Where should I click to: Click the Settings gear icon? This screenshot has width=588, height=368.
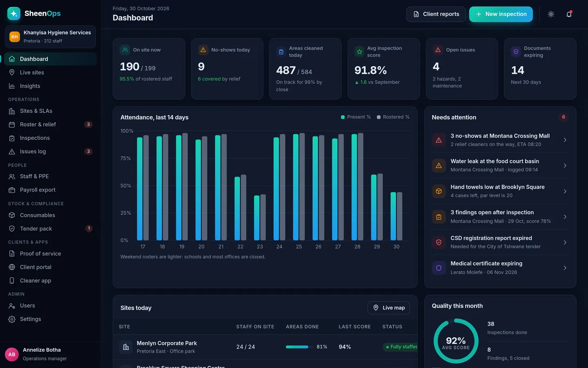pos(12,319)
